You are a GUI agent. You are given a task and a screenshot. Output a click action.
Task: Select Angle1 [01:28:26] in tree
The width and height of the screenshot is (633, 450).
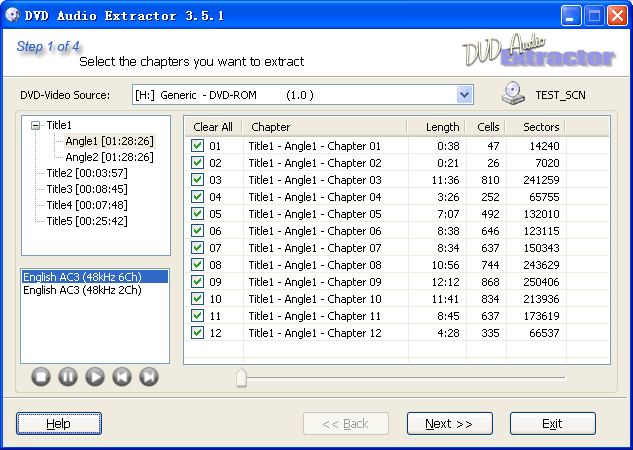(x=109, y=141)
